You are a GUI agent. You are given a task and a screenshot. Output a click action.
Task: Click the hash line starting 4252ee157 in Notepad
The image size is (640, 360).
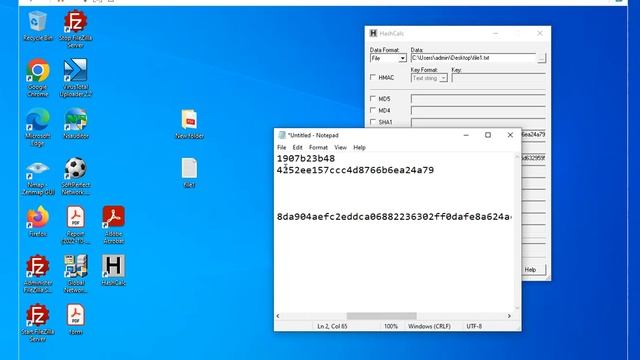355,170
